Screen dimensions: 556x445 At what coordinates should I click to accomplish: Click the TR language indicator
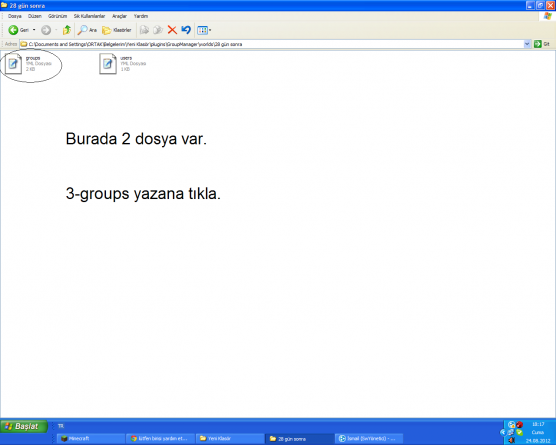(x=61, y=426)
